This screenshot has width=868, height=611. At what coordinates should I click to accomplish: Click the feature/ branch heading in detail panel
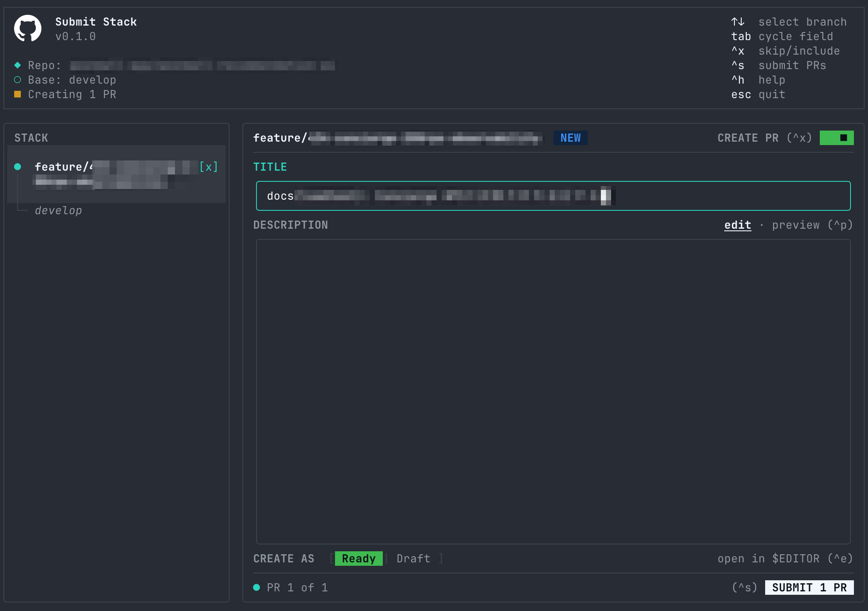coord(398,138)
